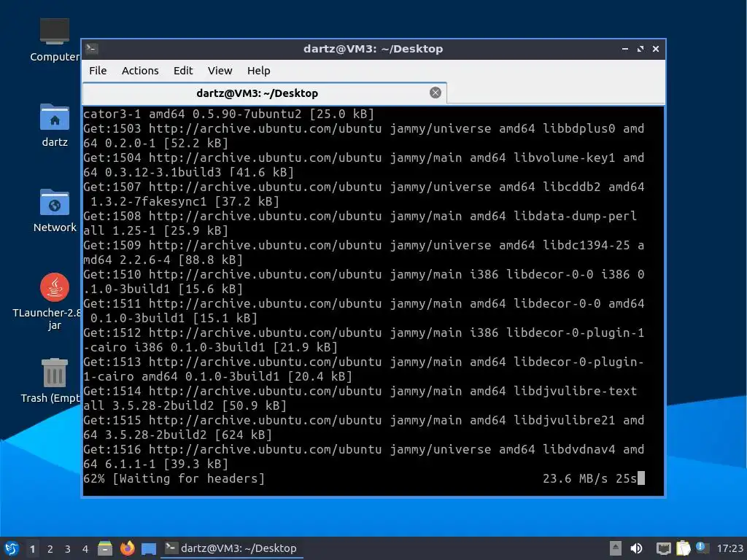The height and width of the screenshot is (560, 747).
Task: Click the Get:1511 libdecor-0-0 amd64 line
Action: click(364, 311)
